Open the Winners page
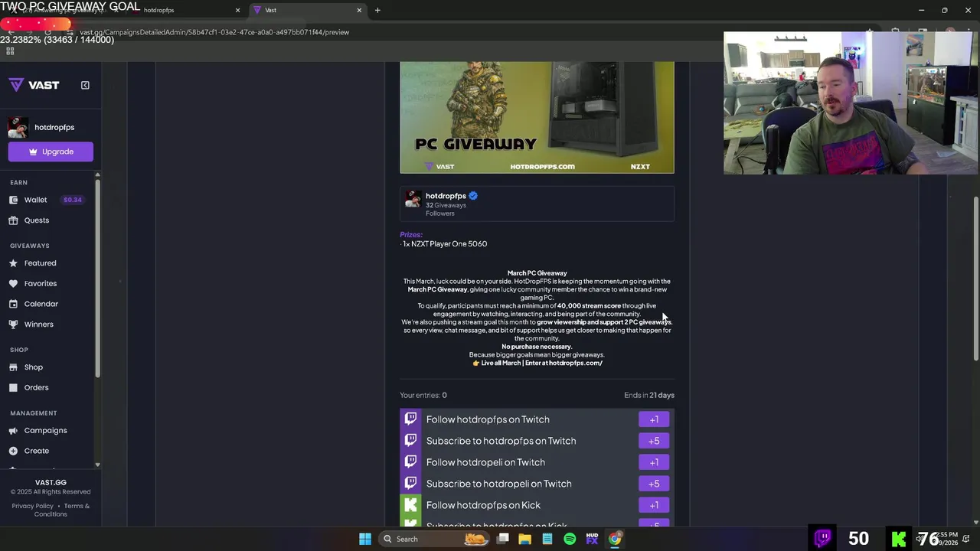 click(38, 324)
